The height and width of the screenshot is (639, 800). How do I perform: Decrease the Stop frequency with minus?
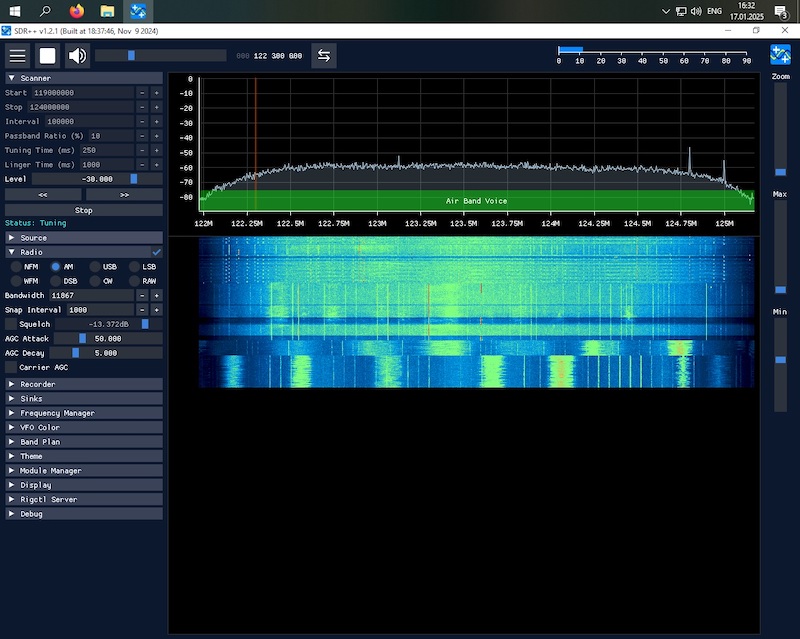click(142, 107)
